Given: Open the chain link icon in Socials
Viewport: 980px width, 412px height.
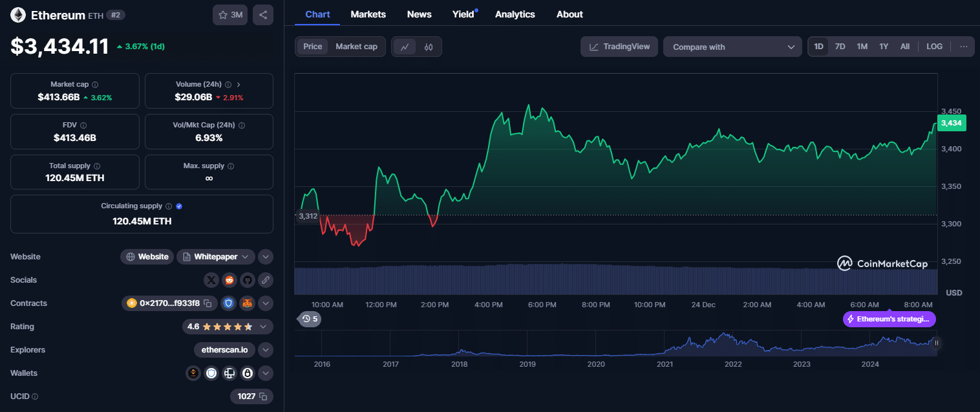Looking at the screenshot, I should [265, 280].
